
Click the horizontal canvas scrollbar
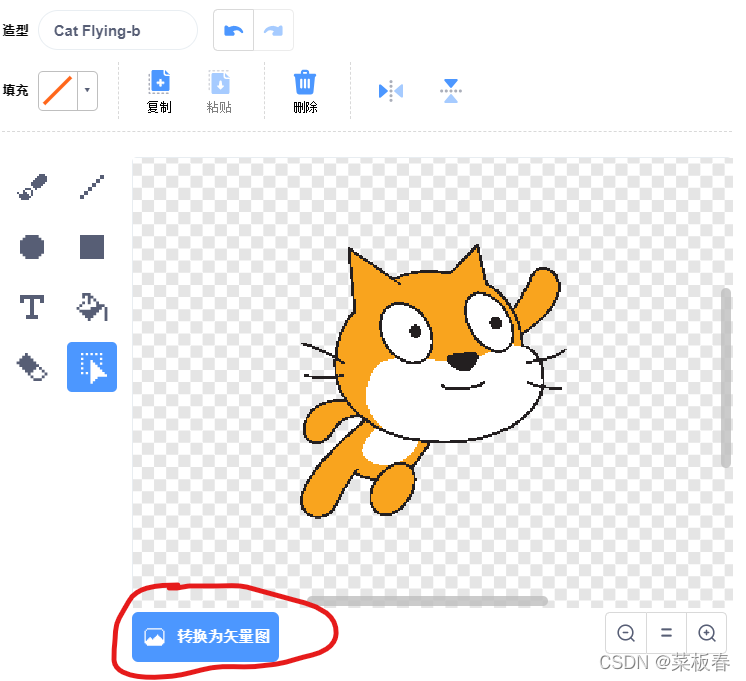pos(427,601)
